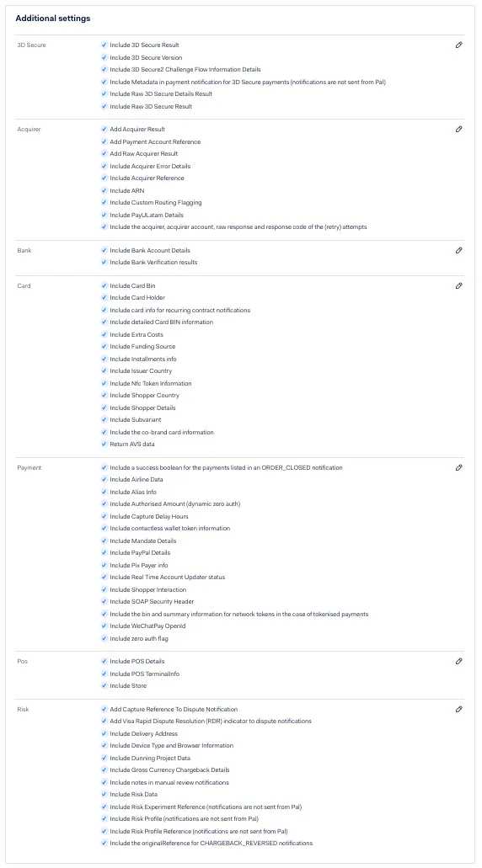This screenshot has height=868, width=482.
Task: Toggle Return AVS data checkmark
Action: [104, 444]
